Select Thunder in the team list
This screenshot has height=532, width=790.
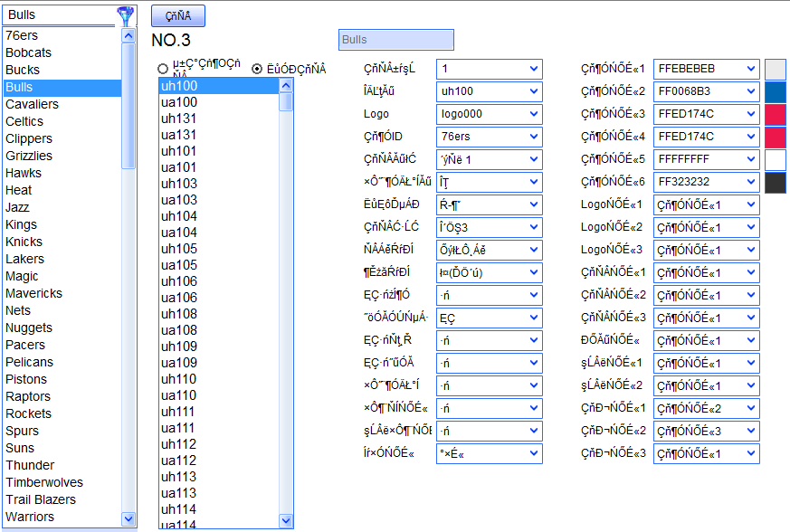(62, 465)
